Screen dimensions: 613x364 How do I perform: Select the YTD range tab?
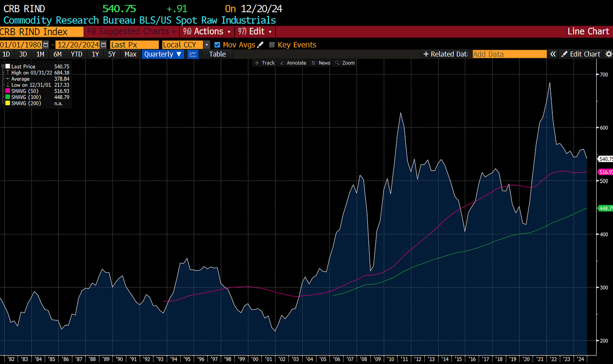[x=76, y=54]
